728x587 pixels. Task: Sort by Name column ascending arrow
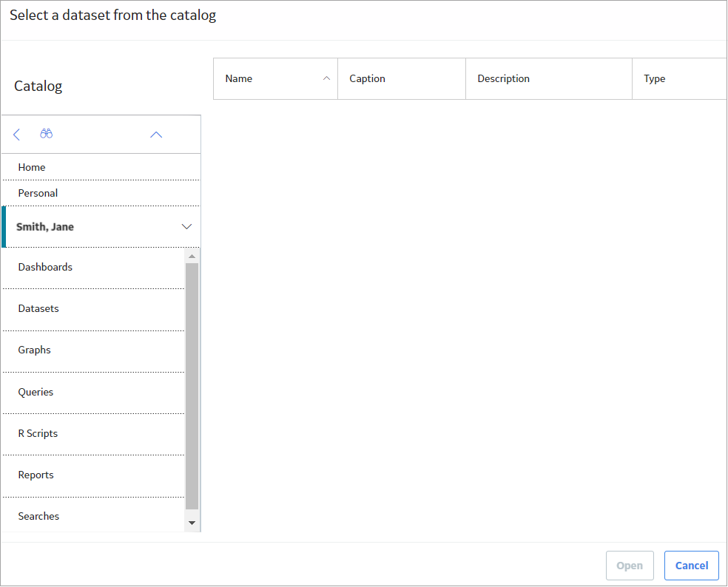tap(326, 78)
